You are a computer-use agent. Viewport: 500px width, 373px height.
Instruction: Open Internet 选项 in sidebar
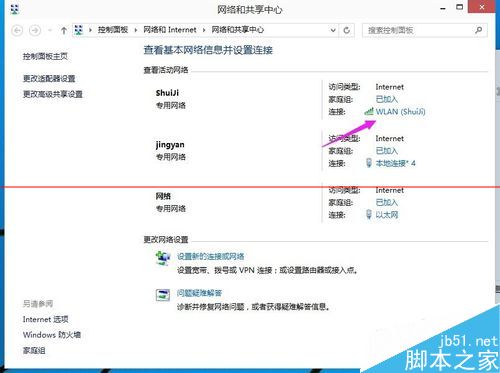[x=46, y=319]
